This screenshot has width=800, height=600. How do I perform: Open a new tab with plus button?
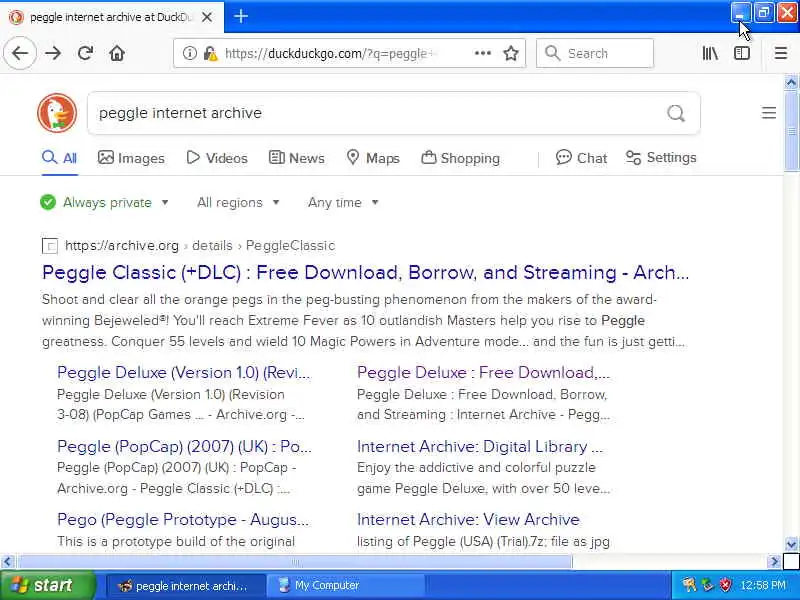pyautogui.click(x=241, y=16)
